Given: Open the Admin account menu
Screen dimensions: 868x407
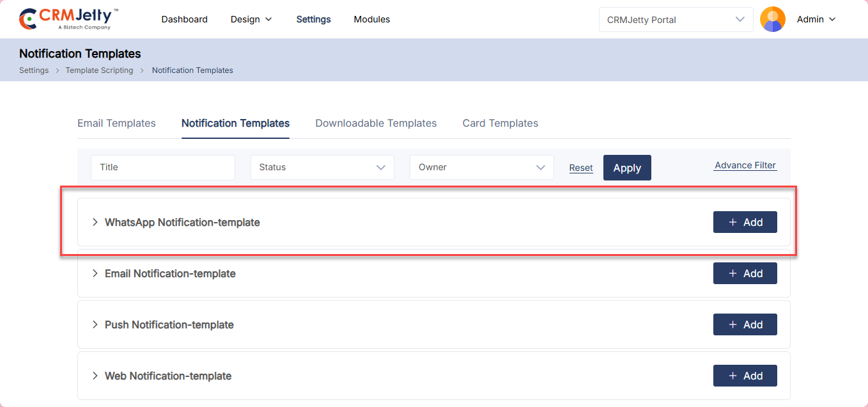Looking at the screenshot, I should (816, 19).
